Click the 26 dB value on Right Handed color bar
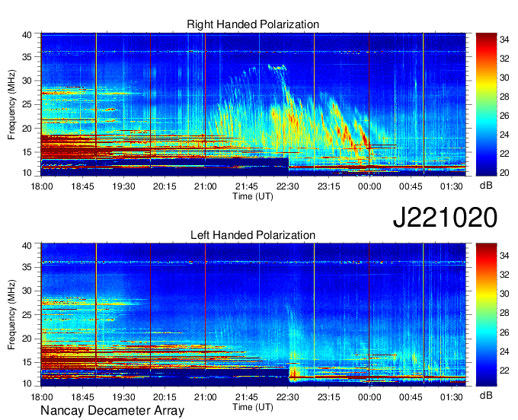The height and width of the screenshot is (420, 518). 504,116
